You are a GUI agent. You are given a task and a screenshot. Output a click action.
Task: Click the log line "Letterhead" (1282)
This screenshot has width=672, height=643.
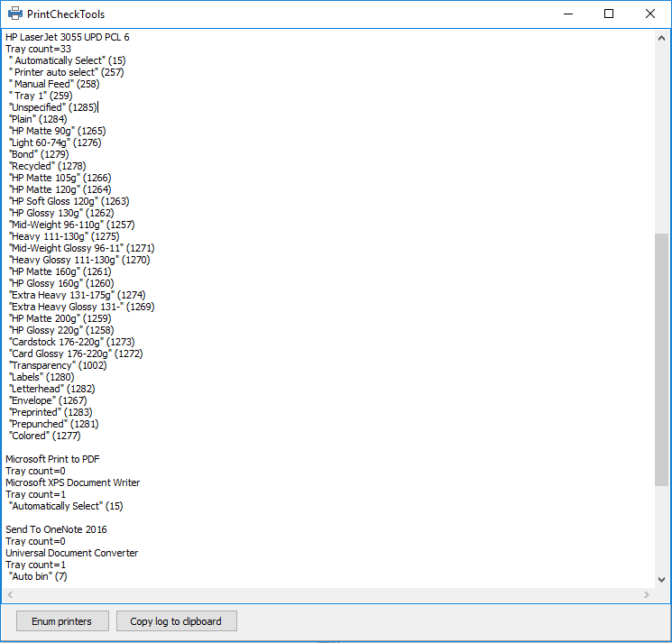pos(51,389)
